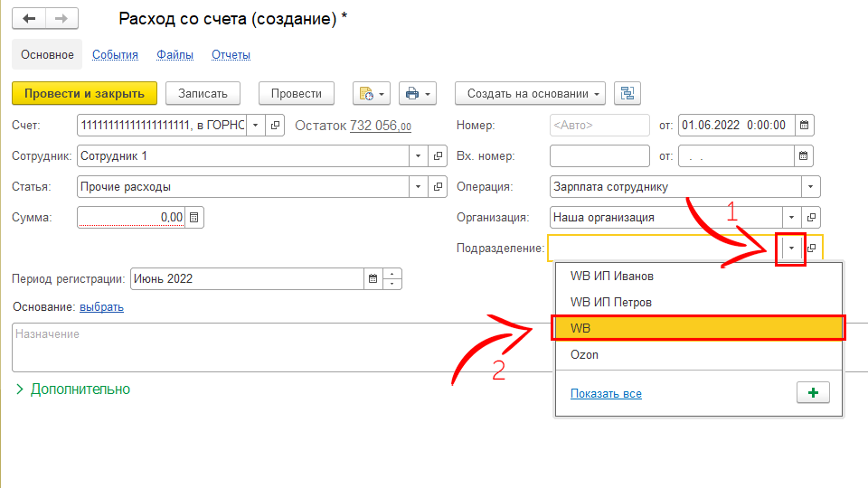Viewport: 868px width, 488px height.
Task: Open the Операция dropdown list
Action: [810, 187]
